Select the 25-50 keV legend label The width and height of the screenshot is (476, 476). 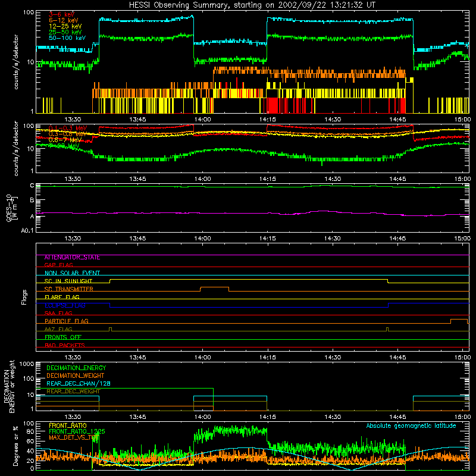[x=65, y=32]
